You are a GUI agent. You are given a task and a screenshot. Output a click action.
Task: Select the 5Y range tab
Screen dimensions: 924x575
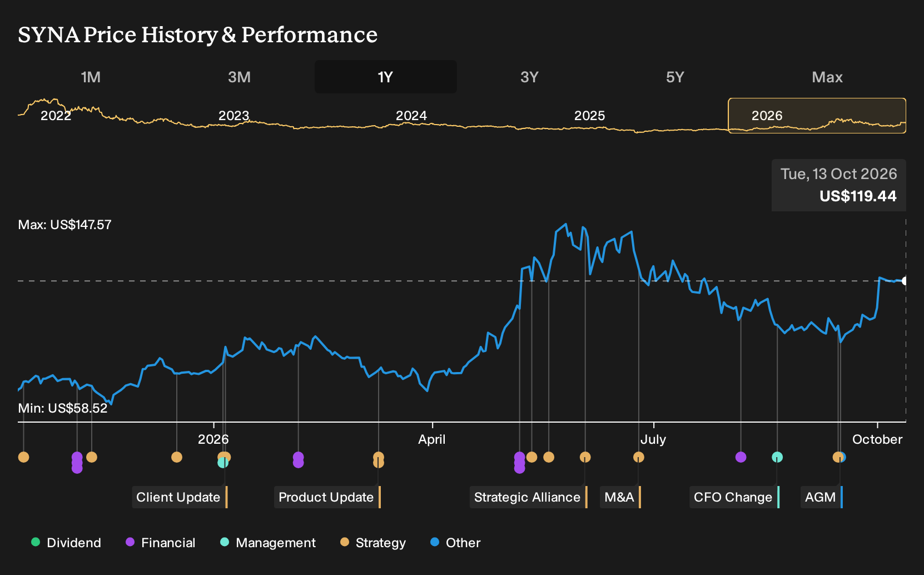pos(675,77)
